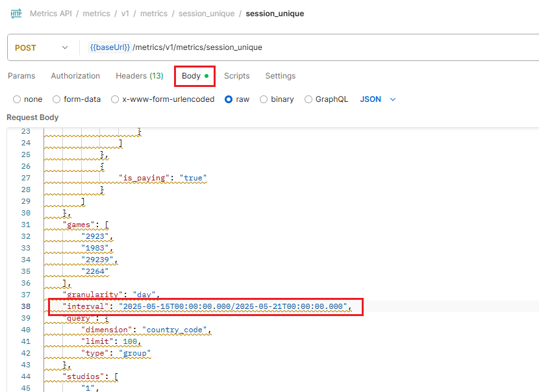The image size is (539, 392).
Task: Click the {{baseUrl}} variable in URL
Action: (x=110, y=47)
